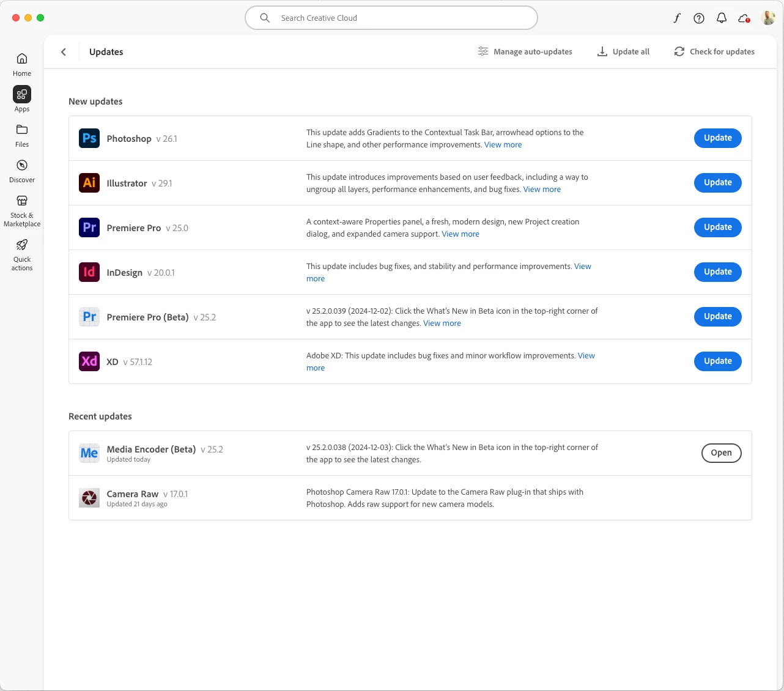Click the Media Encoder (Beta) name
Screen dimensions: 784x691
(151, 449)
